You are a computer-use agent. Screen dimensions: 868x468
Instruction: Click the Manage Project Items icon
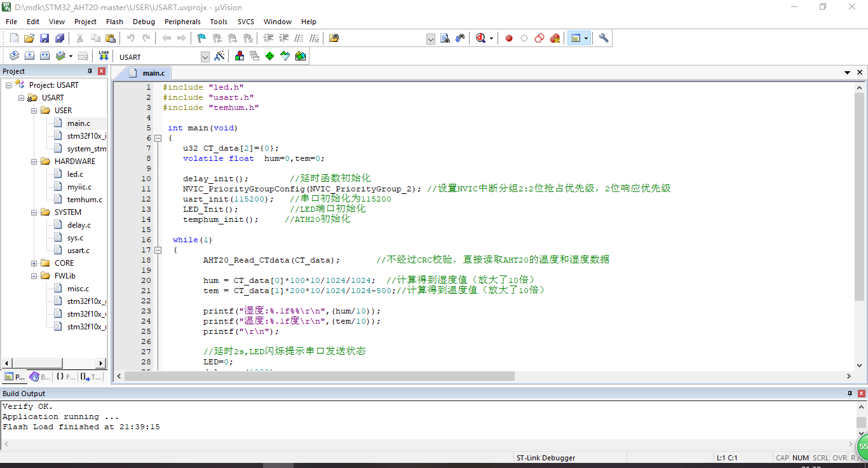click(239, 56)
